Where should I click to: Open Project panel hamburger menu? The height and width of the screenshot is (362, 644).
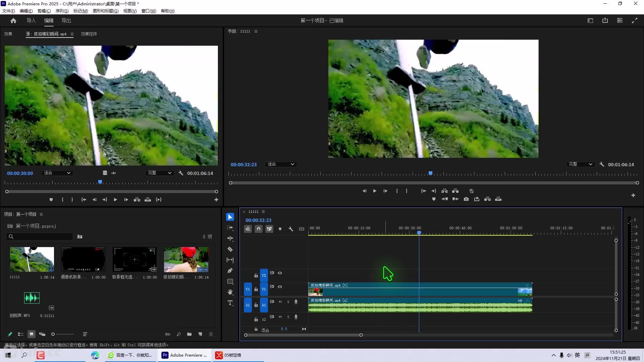[41, 215]
